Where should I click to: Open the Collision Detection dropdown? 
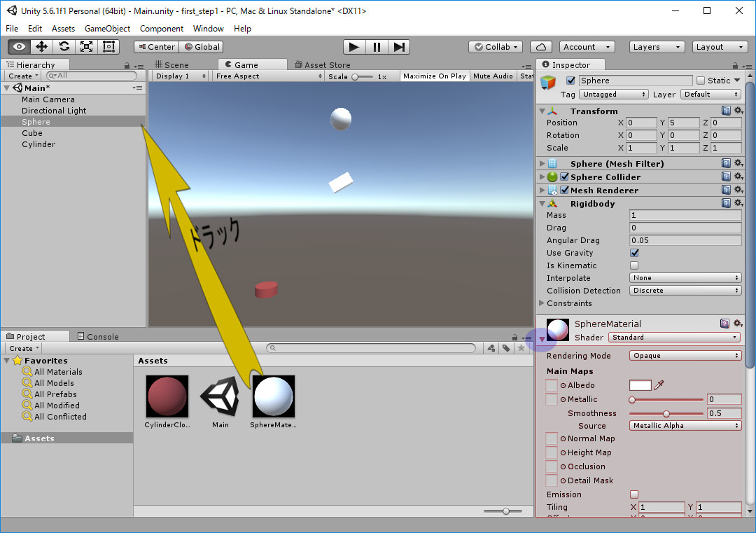[x=685, y=291]
